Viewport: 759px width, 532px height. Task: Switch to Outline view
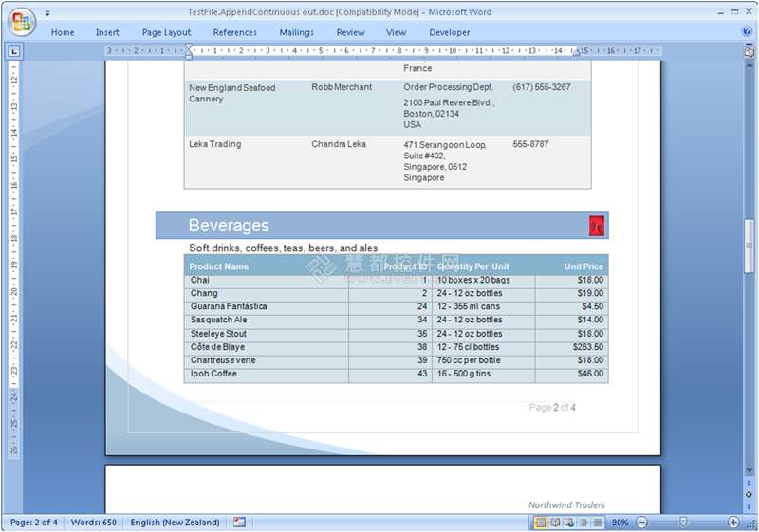click(x=583, y=523)
